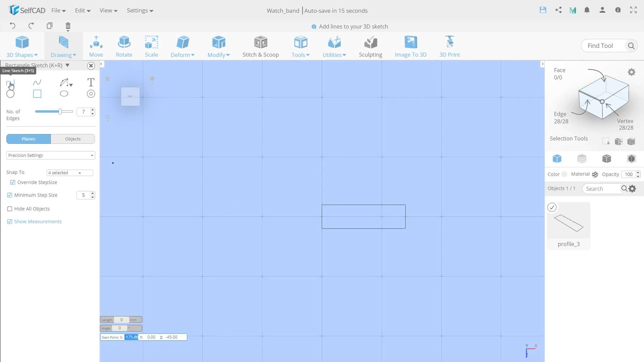Toggle fullscreen mode icon

633,10
